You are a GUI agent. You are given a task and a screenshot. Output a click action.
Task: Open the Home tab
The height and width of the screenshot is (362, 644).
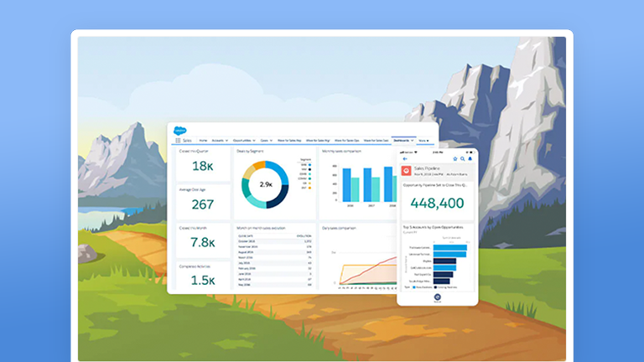tap(203, 141)
